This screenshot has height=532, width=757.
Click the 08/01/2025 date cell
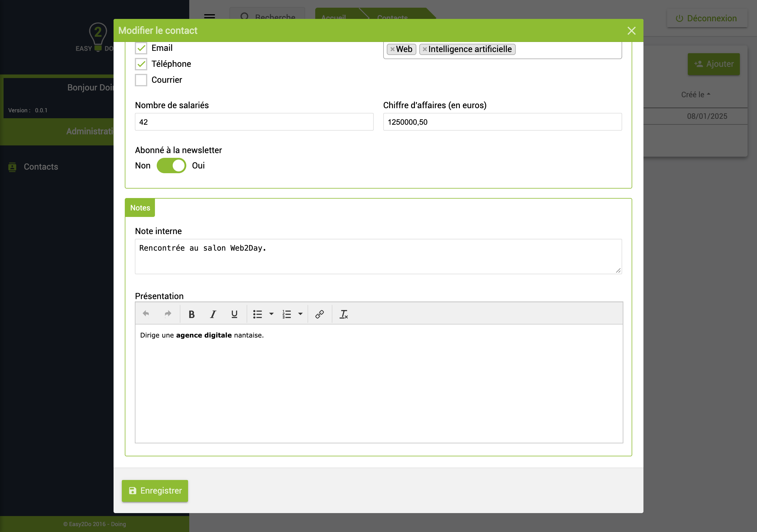click(x=707, y=116)
